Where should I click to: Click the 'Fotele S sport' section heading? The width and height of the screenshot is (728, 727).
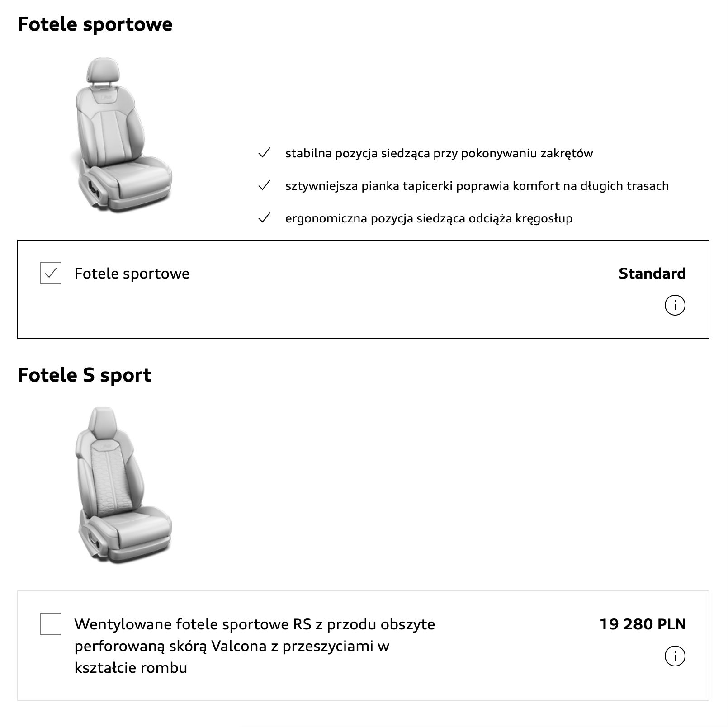(x=84, y=375)
